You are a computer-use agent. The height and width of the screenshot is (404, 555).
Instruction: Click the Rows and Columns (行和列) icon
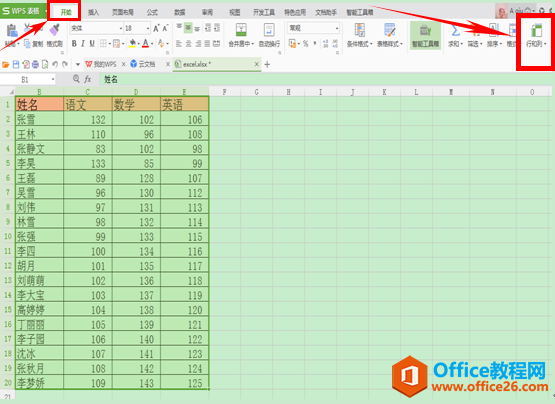click(x=536, y=30)
